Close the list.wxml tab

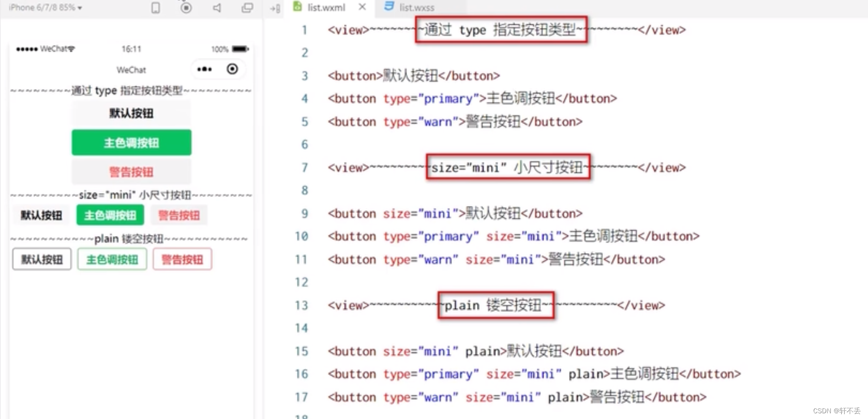point(362,7)
